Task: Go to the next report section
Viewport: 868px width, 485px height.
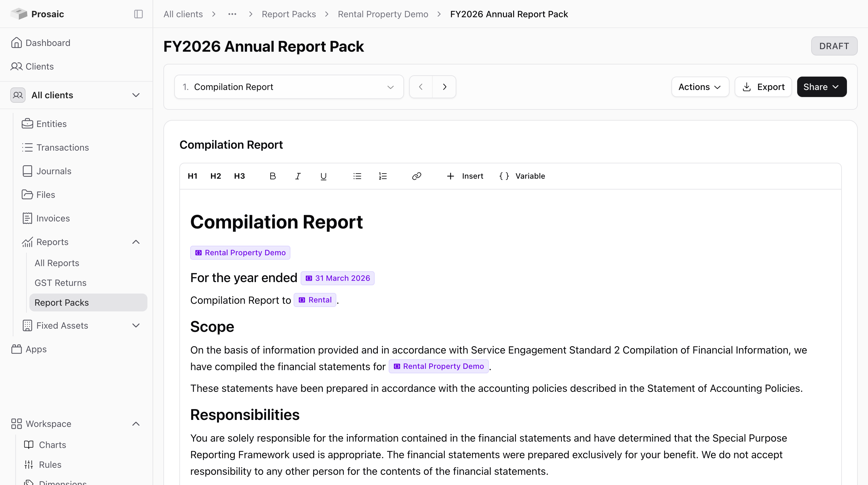Action: [445, 87]
